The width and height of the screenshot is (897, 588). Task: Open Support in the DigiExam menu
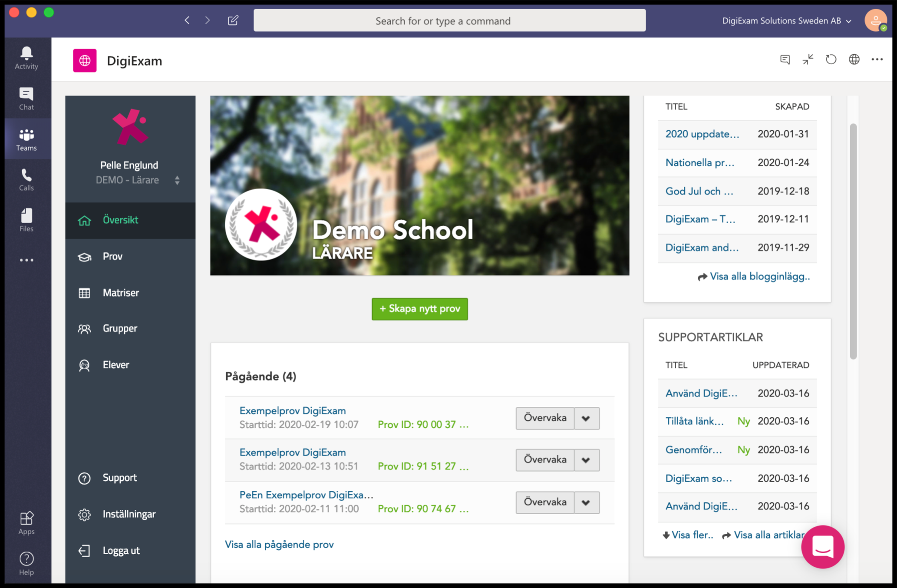click(x=130, y=478)
